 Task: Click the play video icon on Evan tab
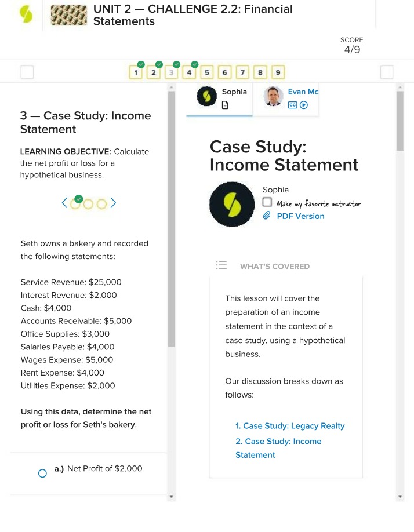(x=304, y=105)
